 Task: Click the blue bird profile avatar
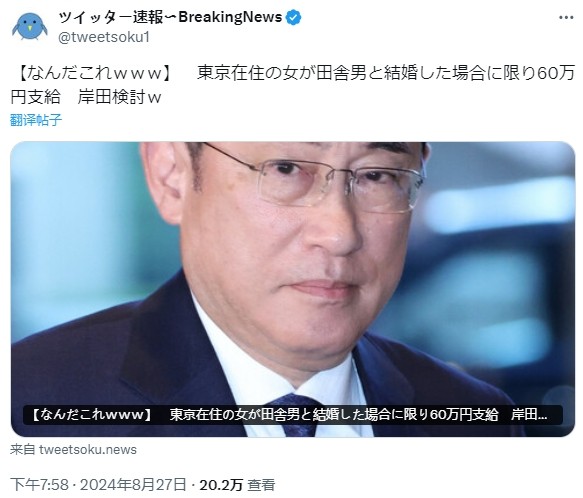click(30, 26)
